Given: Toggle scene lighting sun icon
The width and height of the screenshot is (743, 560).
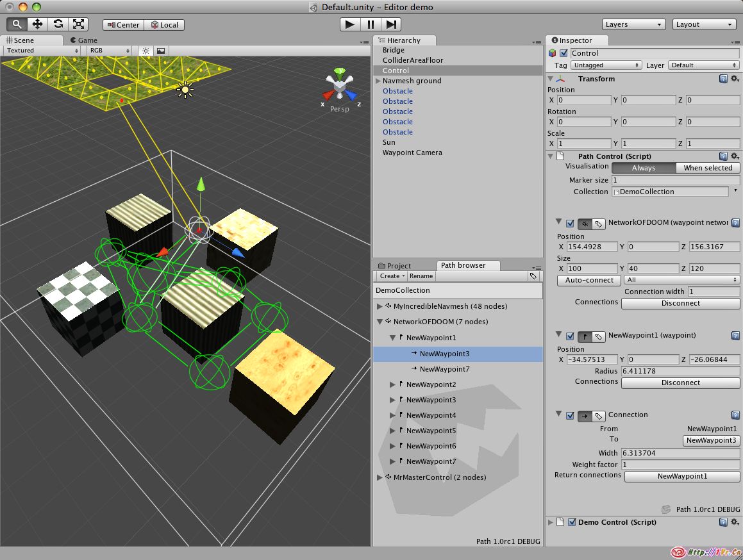Looking at the screenshot, I should (146, 51).
